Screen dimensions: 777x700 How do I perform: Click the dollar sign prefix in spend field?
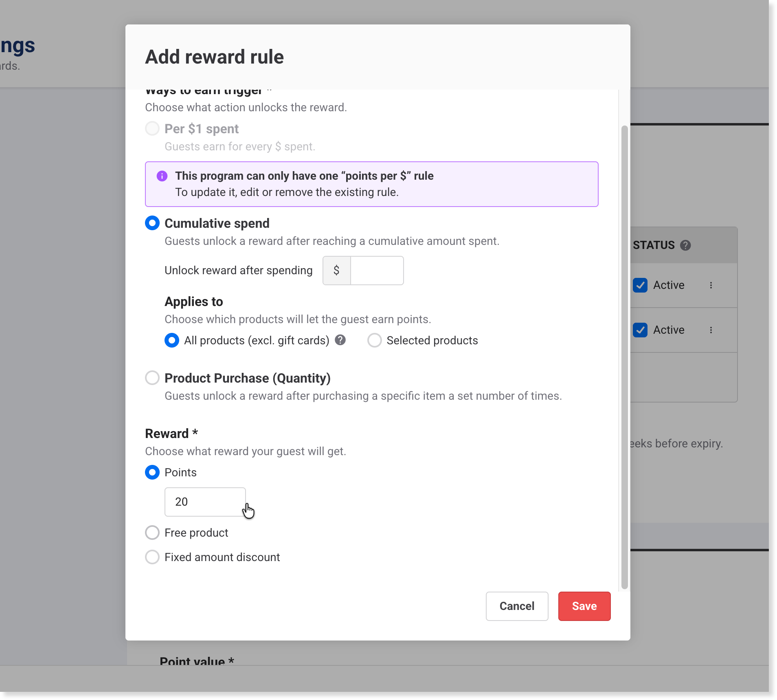[336, 271]
